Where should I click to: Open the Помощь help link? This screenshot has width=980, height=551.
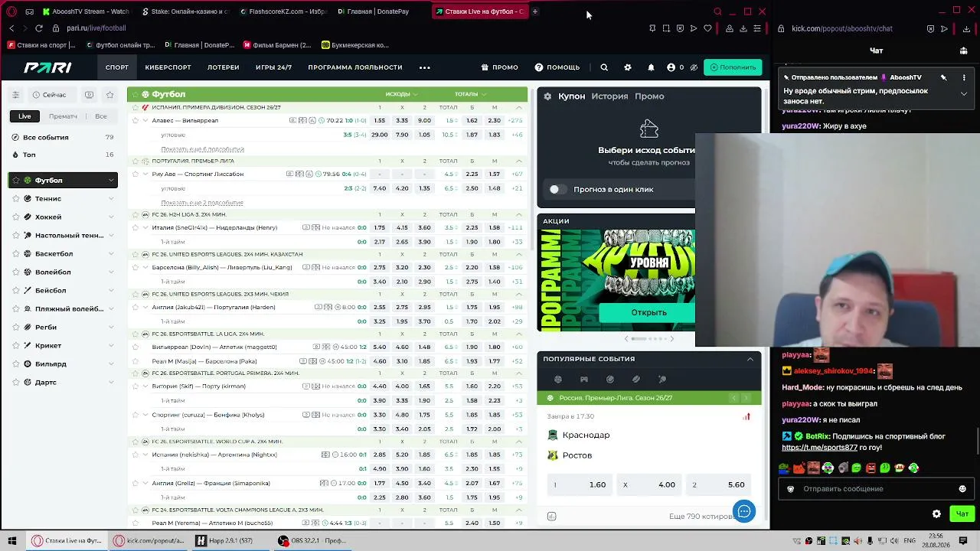coord(557,67)
